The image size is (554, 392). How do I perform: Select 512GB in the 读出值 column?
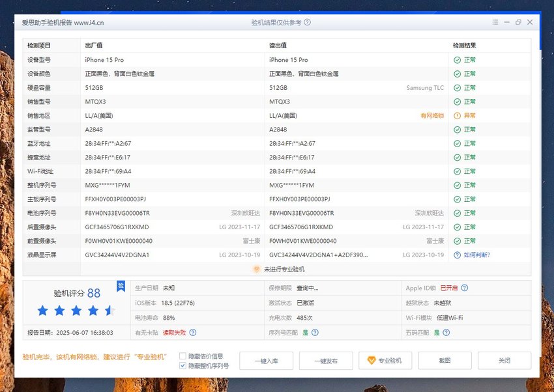[x=278, y=88]
